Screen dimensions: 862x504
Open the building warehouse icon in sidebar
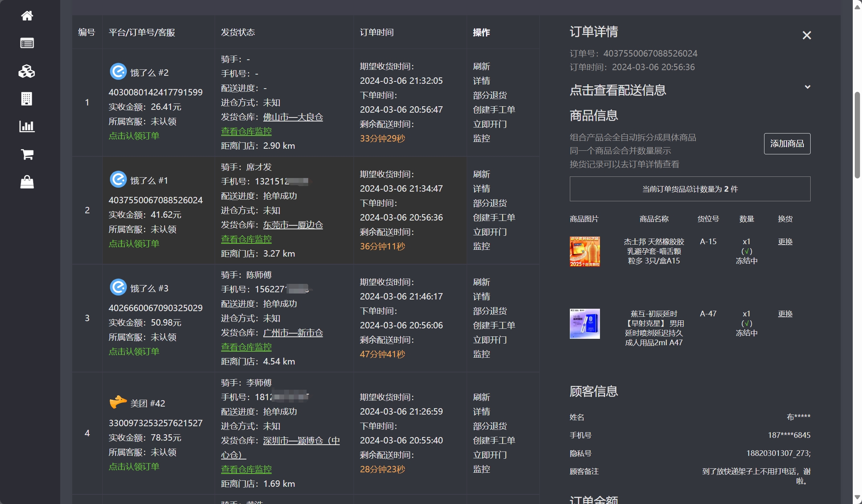pyautogui.click(x=27, y=99)
